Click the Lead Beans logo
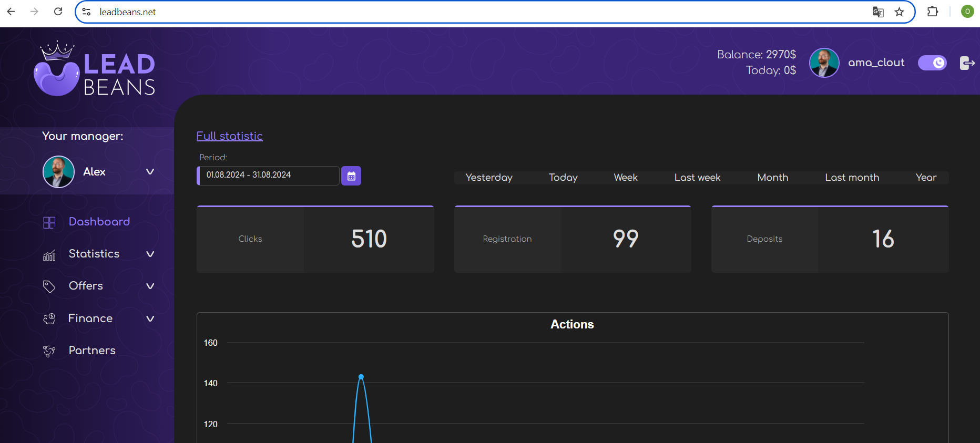The height and width of the screenshot is (443, 980). [x=95, y=69]
